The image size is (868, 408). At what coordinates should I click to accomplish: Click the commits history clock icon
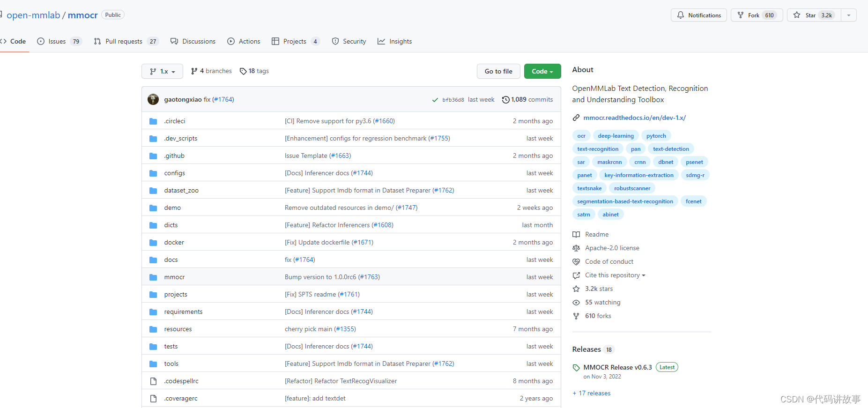pos(505,99)
